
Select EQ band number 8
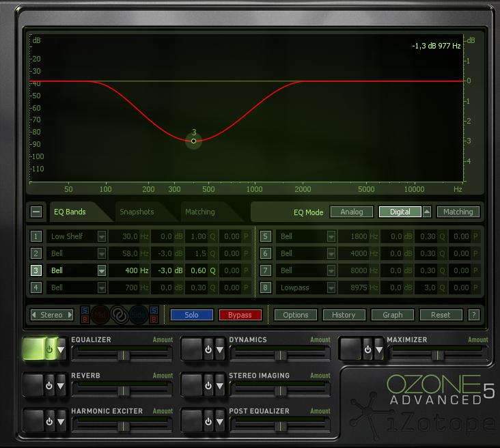coord(265,288)
